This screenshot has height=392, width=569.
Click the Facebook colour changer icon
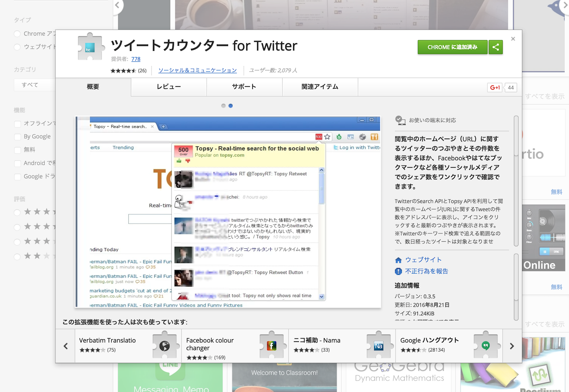pyautogui.click(x=272, y=346)
